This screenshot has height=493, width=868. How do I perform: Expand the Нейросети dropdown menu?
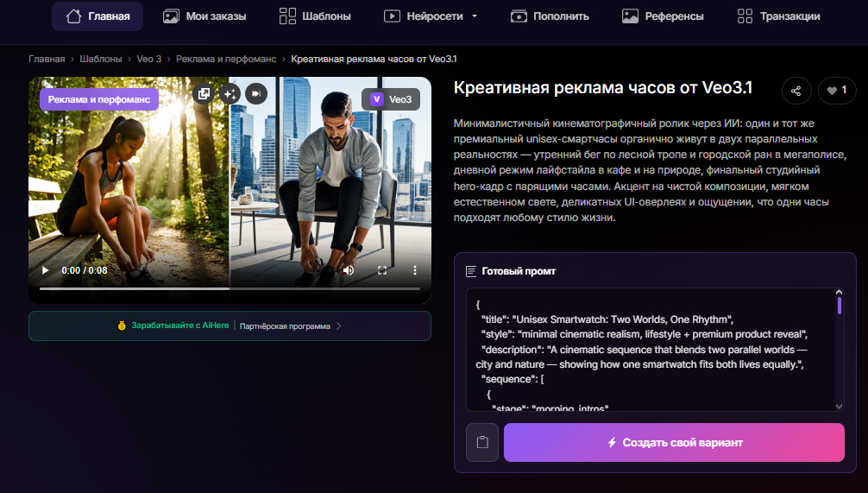coord(431,16)
